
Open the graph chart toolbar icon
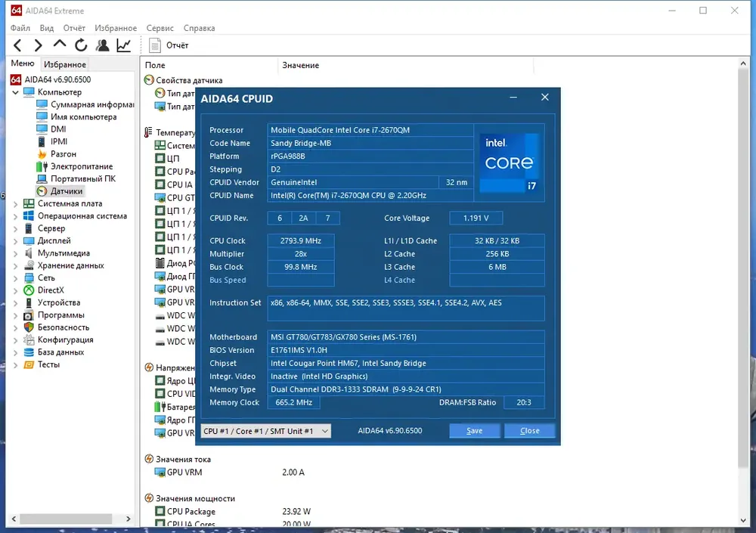[x=124, y=45]
